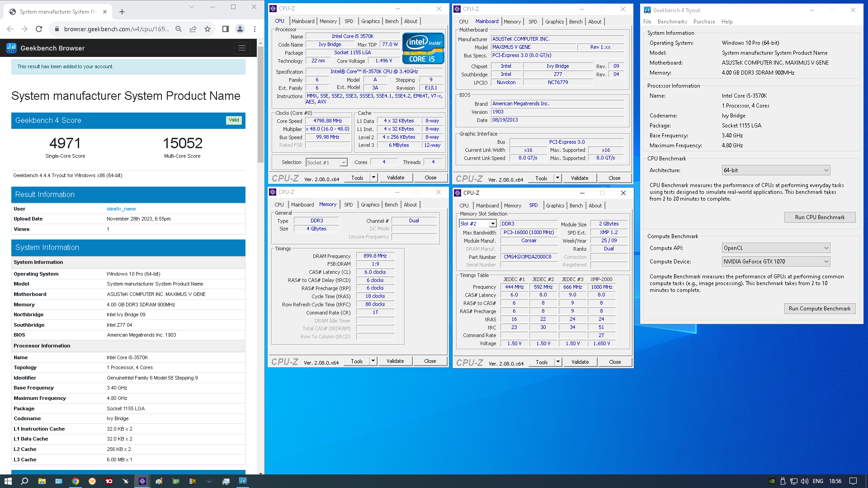The width and height of the screenshot is (868, 488).
Task: Open SPD tab in CPU-Z Memory window
Action: [x=349, y=205]
